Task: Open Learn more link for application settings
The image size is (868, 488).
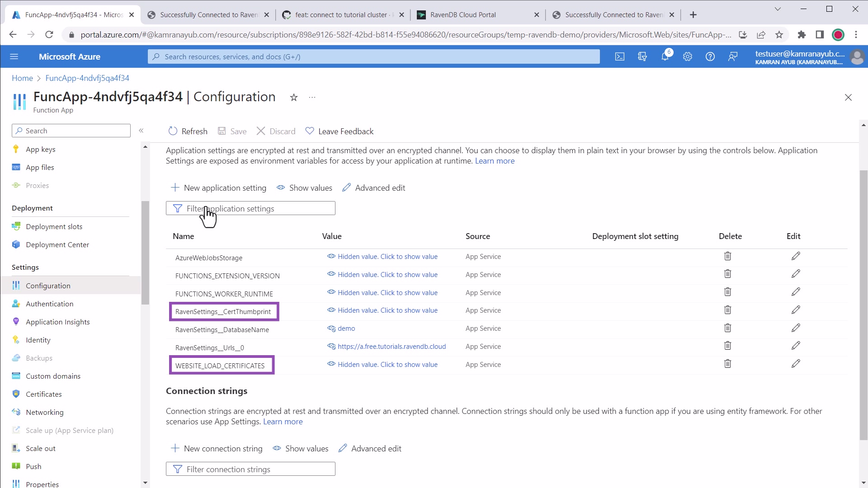Action: point(495,161)
